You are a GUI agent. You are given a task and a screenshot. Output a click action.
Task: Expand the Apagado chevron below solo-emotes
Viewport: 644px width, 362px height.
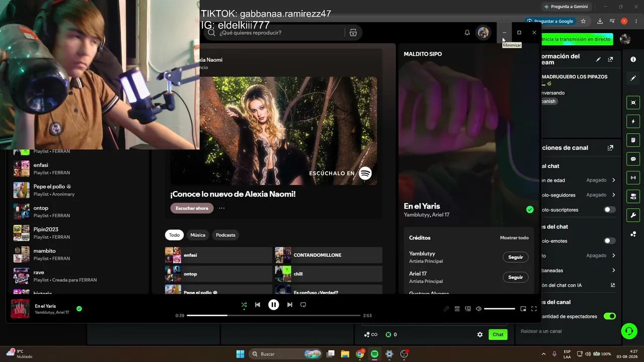pyautogui.click(x=614, y=255)
